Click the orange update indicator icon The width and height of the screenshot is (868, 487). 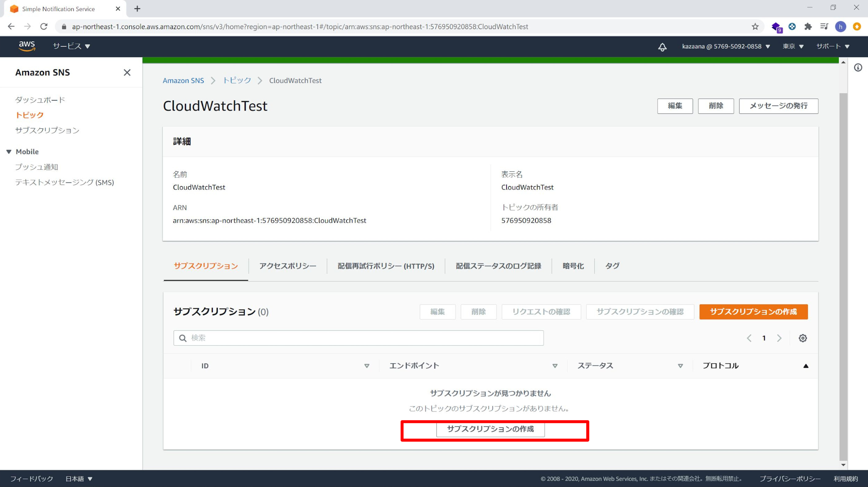click(857, 27)
